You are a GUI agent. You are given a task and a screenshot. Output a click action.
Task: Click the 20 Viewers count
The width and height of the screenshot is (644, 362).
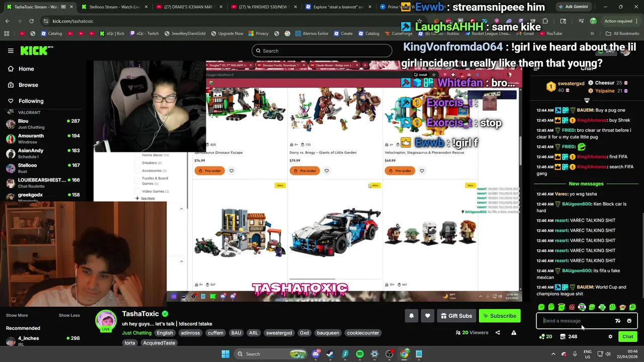[472, 332]
